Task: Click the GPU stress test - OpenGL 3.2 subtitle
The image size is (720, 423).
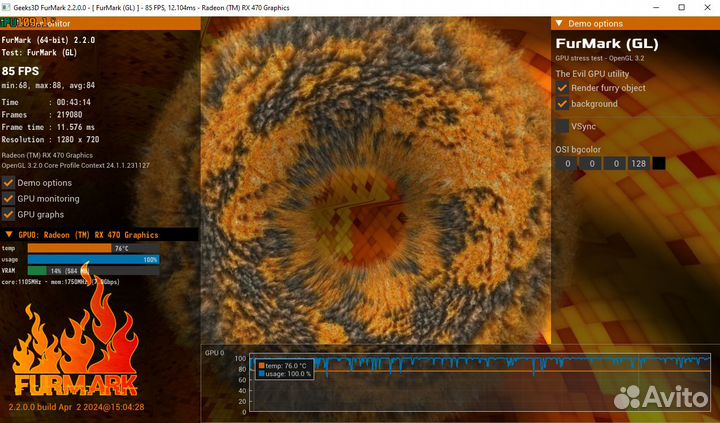Action: point(600,58)
